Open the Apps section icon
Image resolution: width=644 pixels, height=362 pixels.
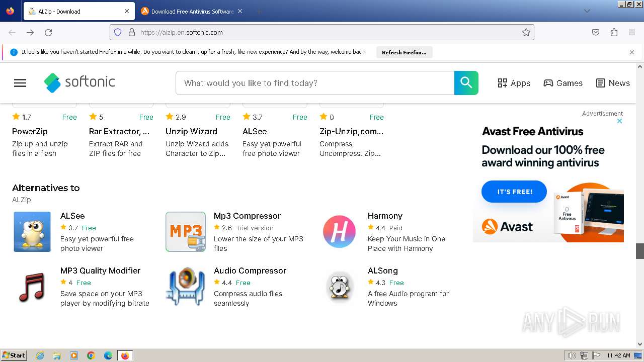pos(503,83)
